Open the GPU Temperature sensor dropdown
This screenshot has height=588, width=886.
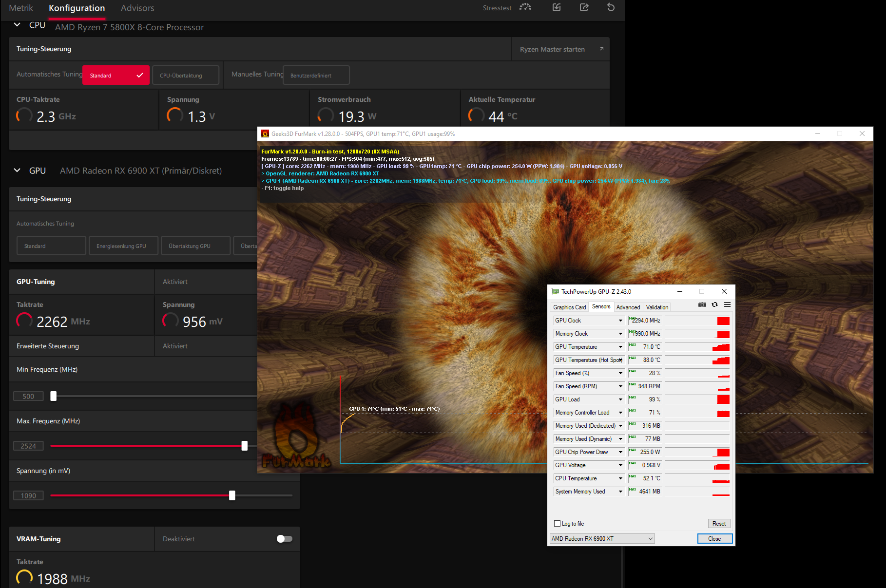(620, 347)
